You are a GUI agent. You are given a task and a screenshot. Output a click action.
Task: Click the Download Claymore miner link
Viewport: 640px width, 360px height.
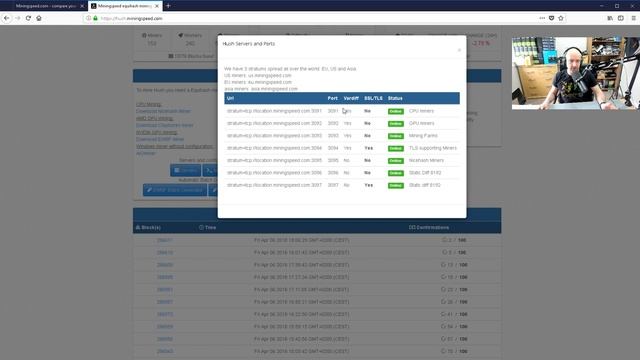click(164, 125)
